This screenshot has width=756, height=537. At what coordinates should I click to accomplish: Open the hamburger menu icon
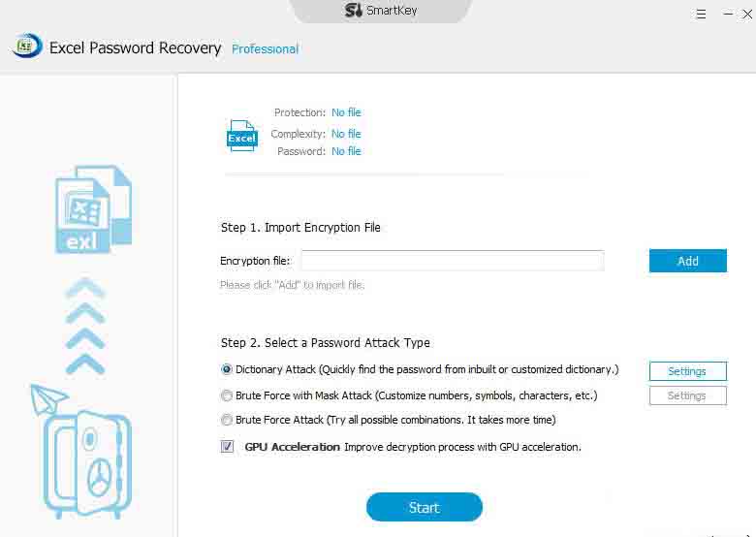tap(701, 14)
